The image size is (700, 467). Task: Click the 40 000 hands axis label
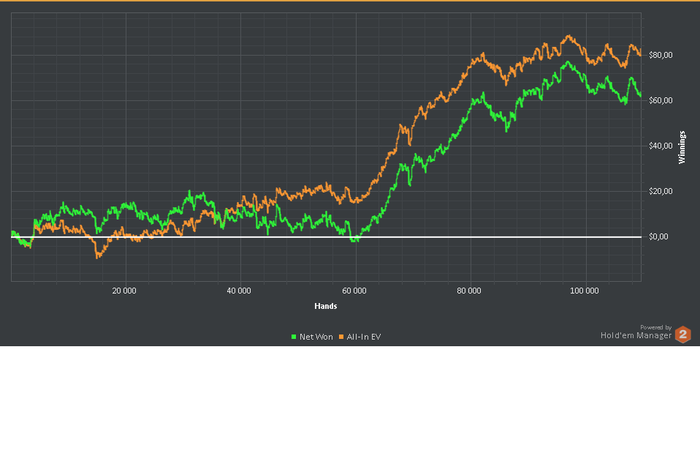[239, 291]
